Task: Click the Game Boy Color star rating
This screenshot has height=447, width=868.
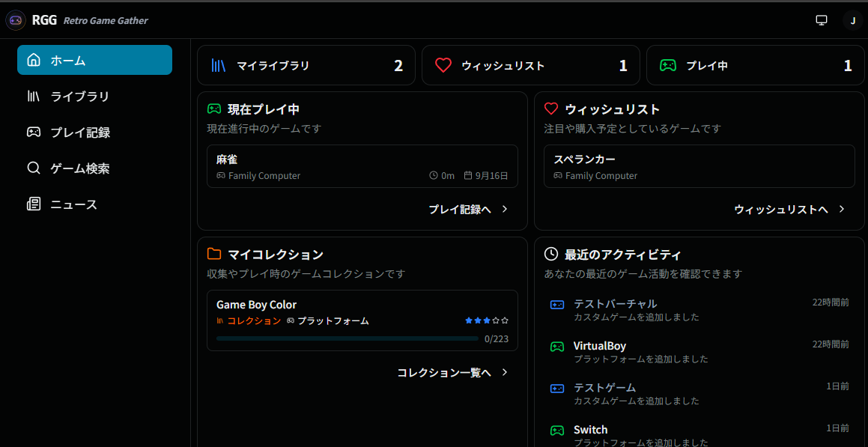Action: 486,320
